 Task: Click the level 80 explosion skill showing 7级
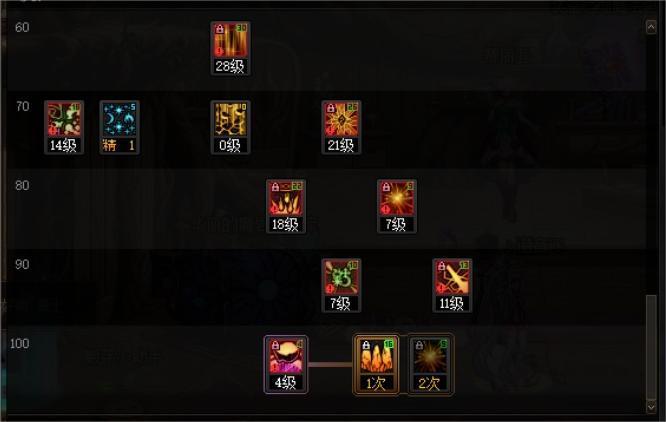397,206
